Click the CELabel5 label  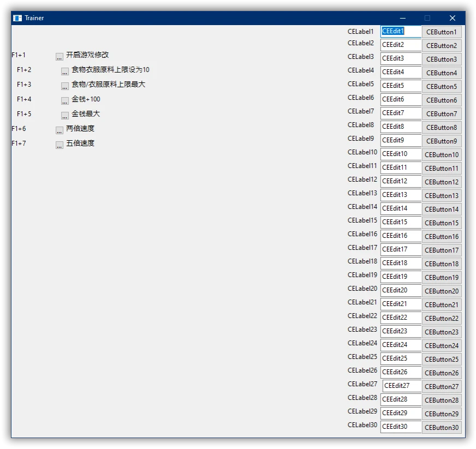tap(361, 84)
